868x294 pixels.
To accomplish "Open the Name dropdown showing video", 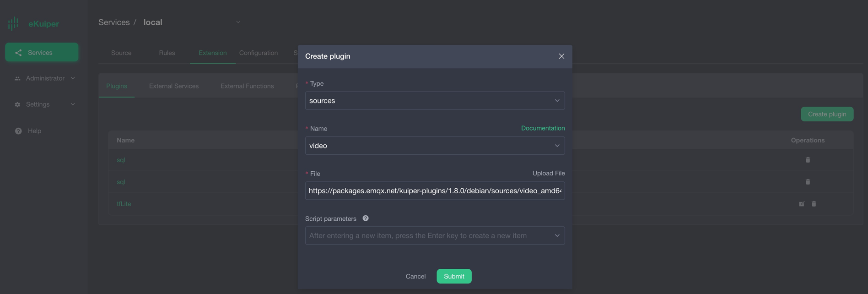I will tap(435, 146).
